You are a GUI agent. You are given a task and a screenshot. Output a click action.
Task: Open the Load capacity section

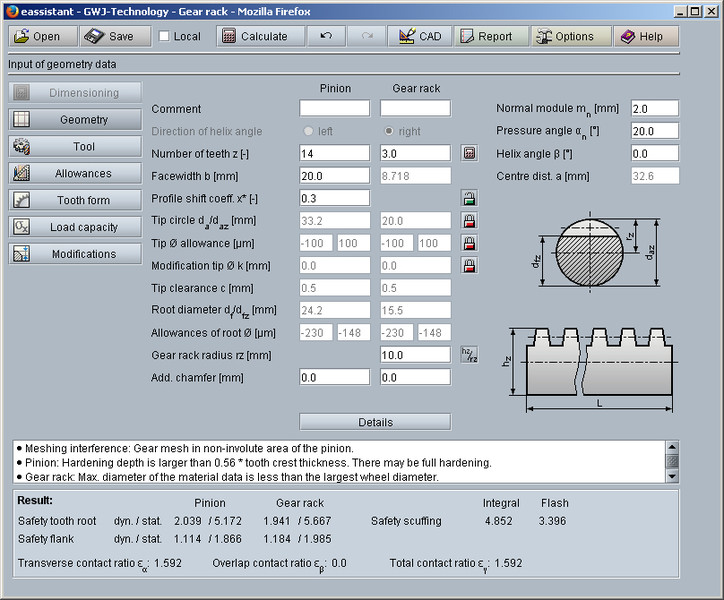click(75, 227)
